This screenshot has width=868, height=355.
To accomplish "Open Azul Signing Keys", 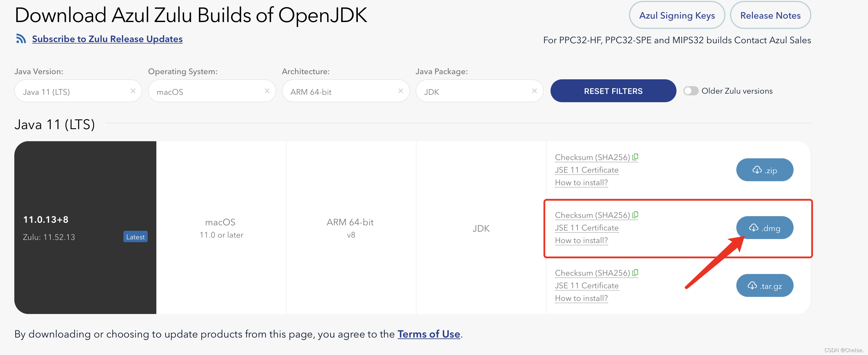I will [x=676, y=15].
